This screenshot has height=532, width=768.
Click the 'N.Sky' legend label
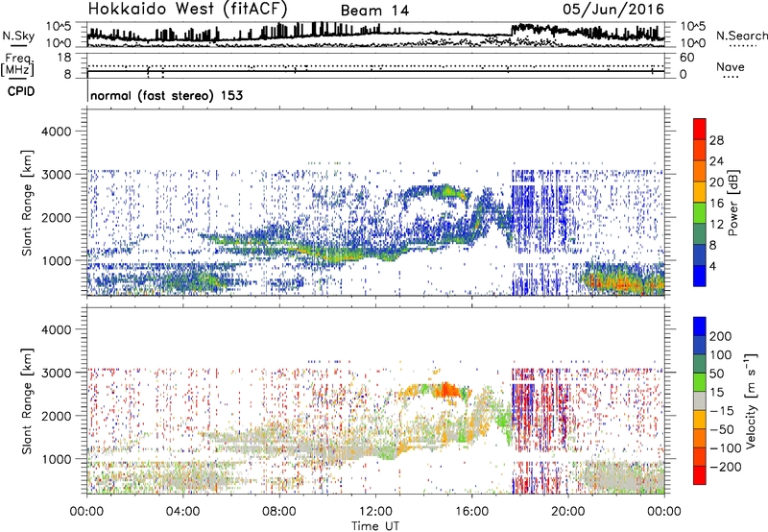pyautogui.click(x=18, y=36)
